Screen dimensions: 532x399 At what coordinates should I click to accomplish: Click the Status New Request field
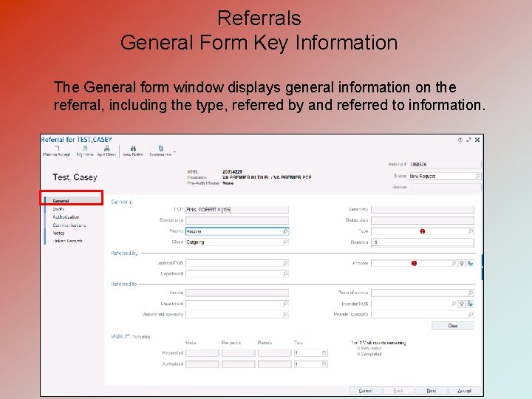(x=445, y=176)
